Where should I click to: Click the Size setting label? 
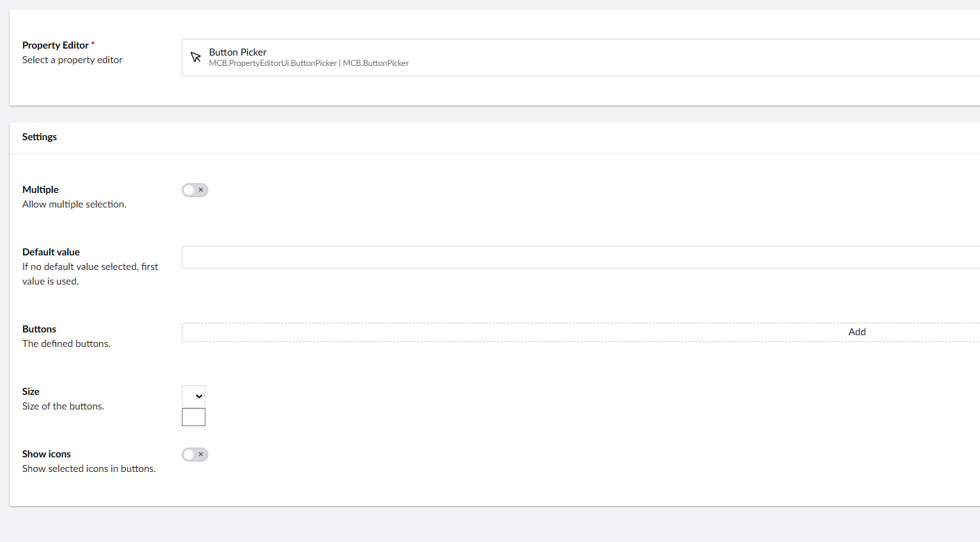pyautogui.click(x=31, y=391)
